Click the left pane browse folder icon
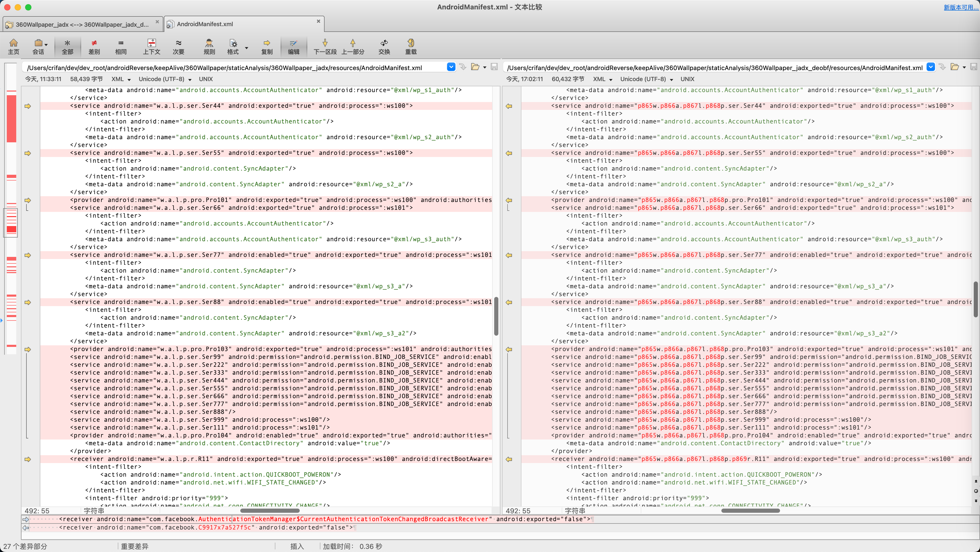Screen dimensions: 980x552 tap(475, 67)
